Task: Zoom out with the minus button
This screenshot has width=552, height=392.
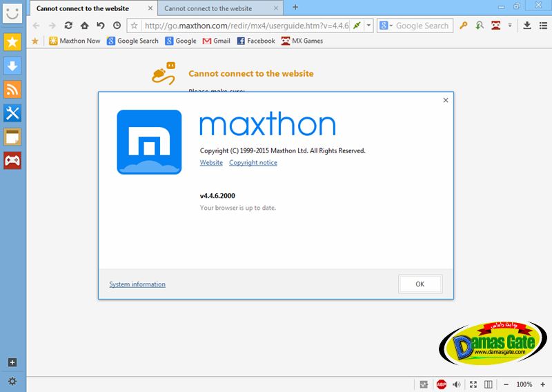Action: tap(506, 384)
